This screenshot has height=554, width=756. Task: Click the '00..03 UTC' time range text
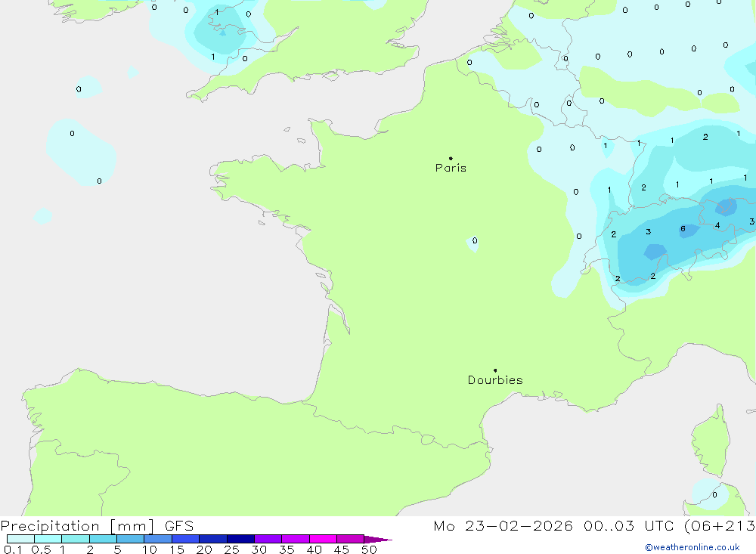click(x=628, y=525)
